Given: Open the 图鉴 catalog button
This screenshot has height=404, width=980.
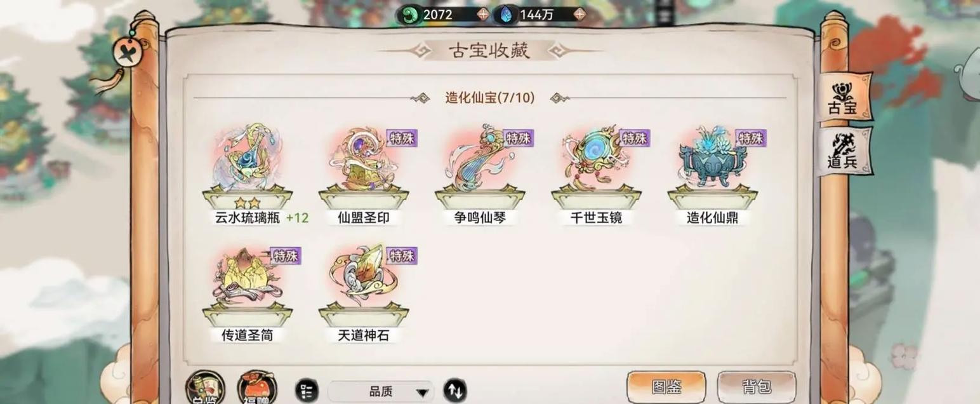Looking at the screenshot, I should [666, 387].
